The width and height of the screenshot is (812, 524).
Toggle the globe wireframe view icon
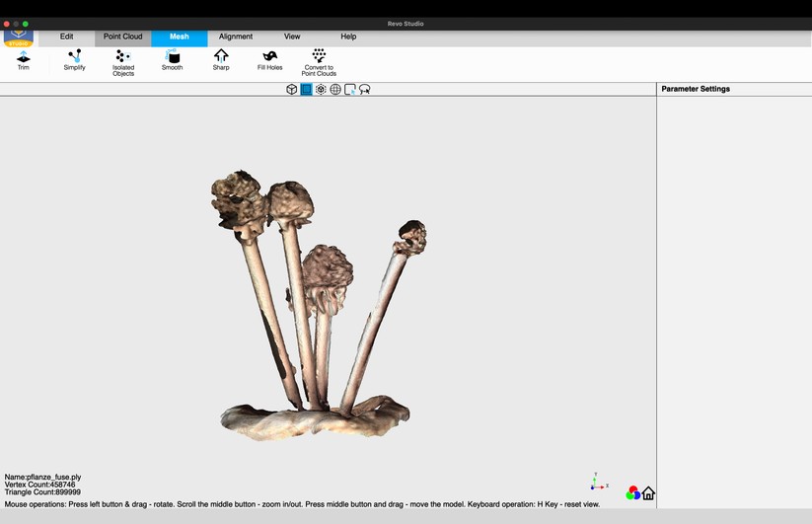[335, 89]
